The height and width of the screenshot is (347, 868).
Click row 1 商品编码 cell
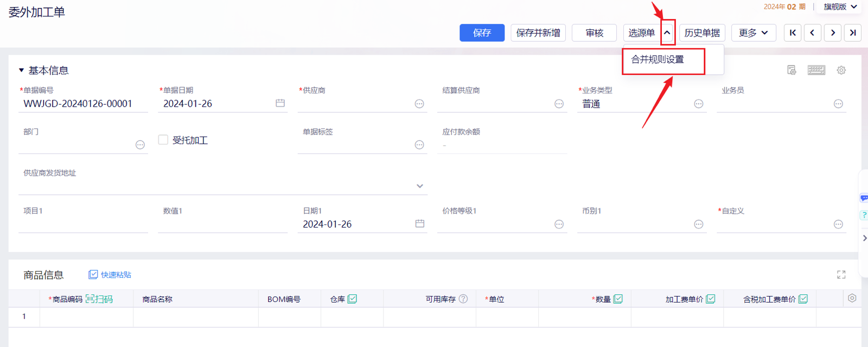tap(86, 317)
